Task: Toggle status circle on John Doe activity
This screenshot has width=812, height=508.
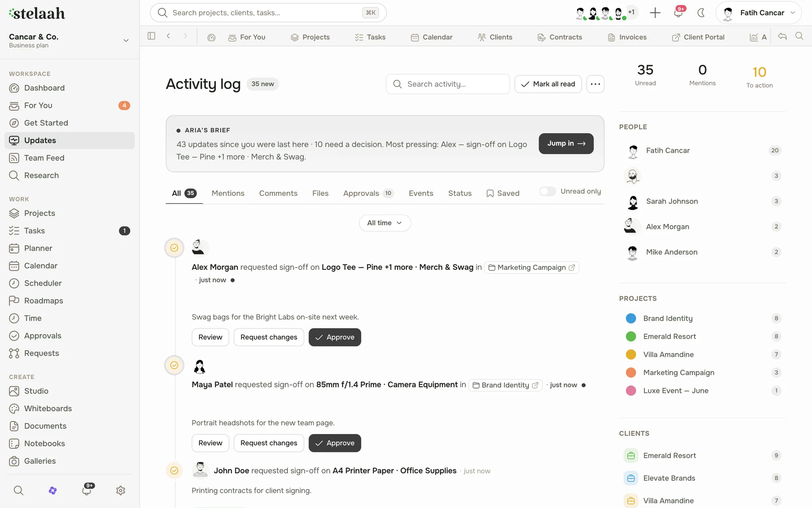Action: (174, 470)
